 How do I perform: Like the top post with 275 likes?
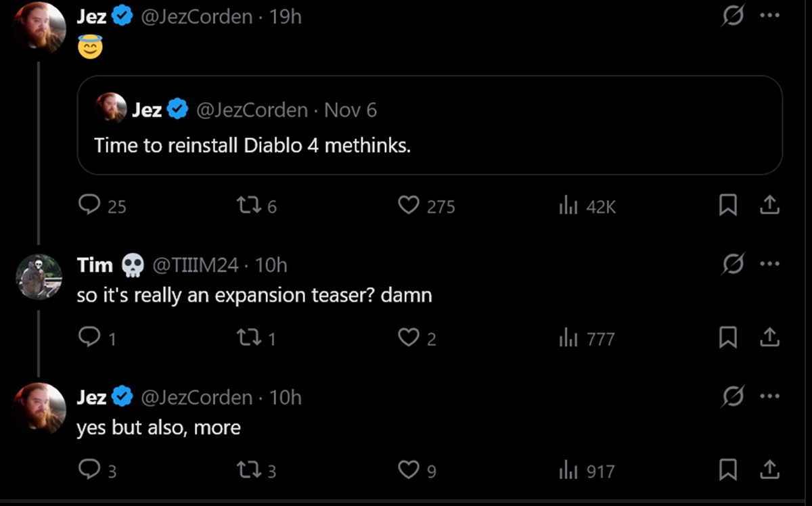(x=408, y=206)
